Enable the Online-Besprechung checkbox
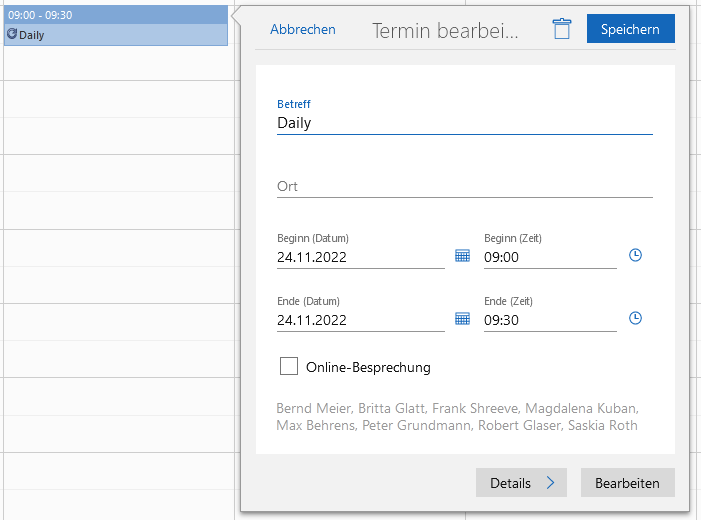Viewport: 701px width, 520px height. pyautogui.click(x=289, y=367)
